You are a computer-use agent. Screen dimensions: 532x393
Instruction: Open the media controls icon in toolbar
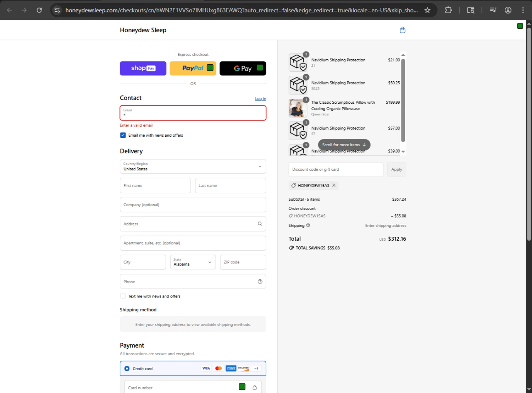pyautogui.click(x=493, y=10)
